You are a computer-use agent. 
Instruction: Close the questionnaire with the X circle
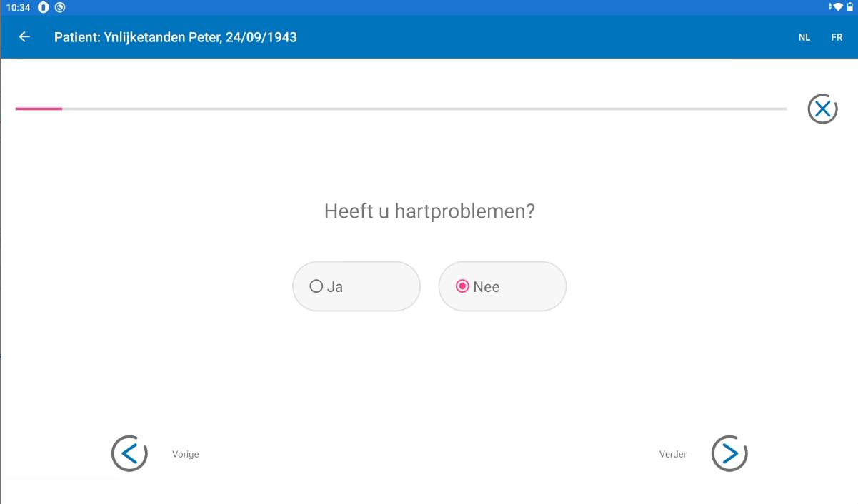822,109
